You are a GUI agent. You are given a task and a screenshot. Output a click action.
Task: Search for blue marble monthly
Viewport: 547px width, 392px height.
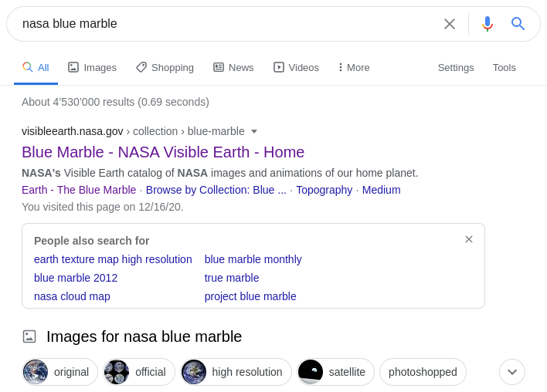(x=253, y=259)
